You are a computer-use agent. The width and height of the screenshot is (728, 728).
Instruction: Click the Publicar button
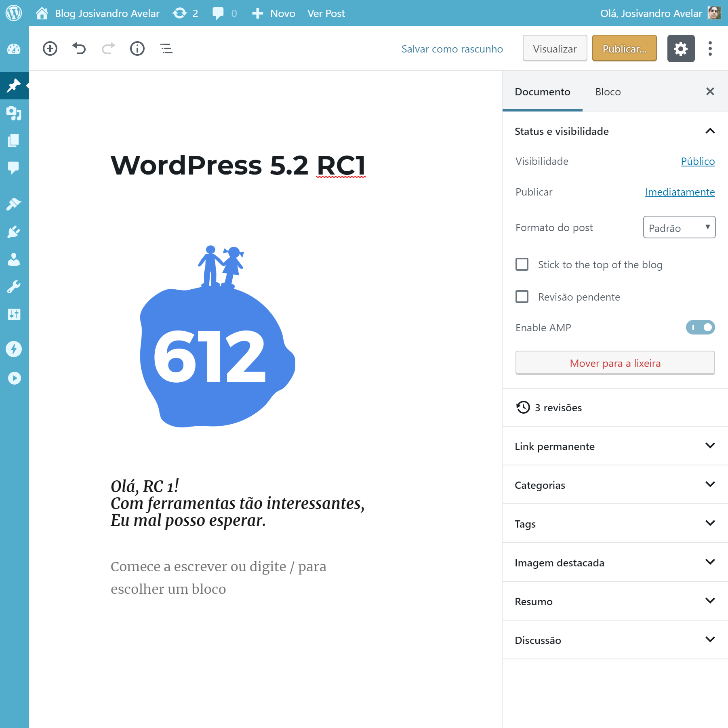pos(624,48)
